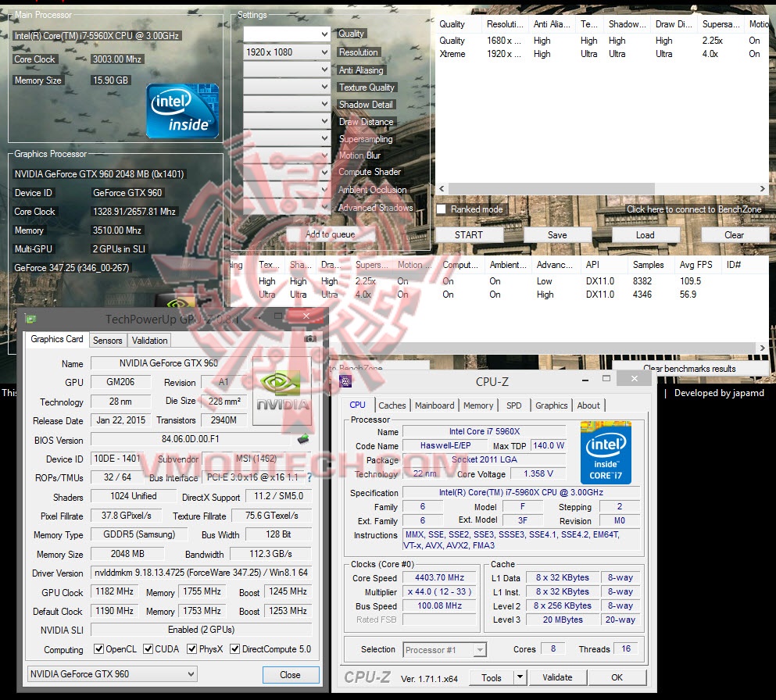Viewport: 776px width, 700px height.
Task: Select the Graphics Card tab in GPU-Z
Action: (x=57, y=339)
